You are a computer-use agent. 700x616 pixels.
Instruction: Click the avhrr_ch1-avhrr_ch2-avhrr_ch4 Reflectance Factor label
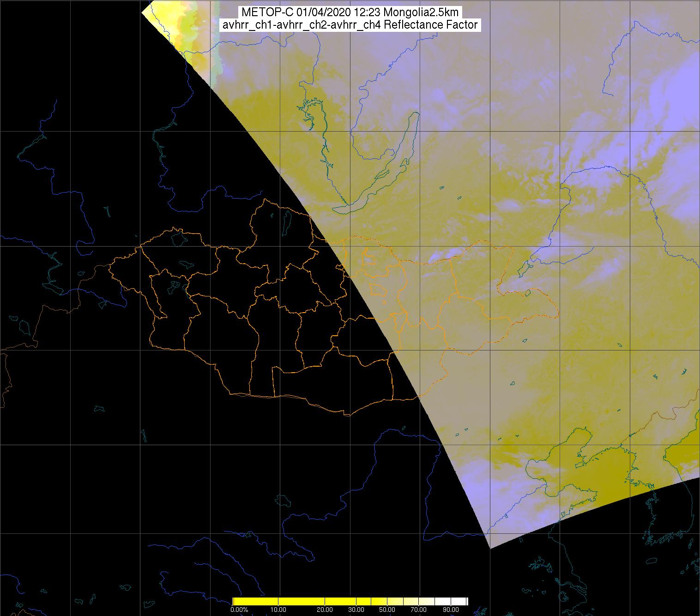350,25
